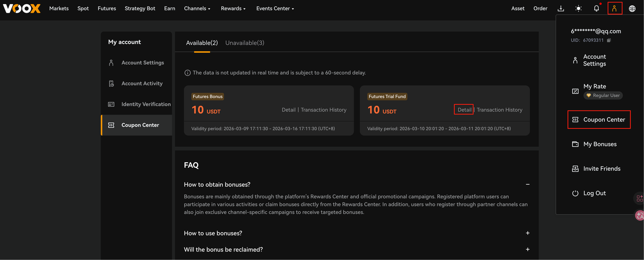
Task: Open Futures from the navigation bar
Action: (x=107, y=9)
